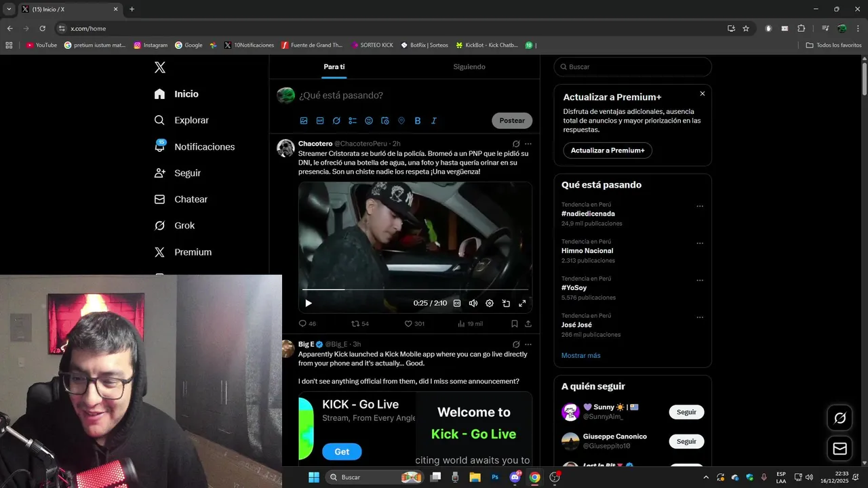Open Discord from the taskbar

pos(515,477)
